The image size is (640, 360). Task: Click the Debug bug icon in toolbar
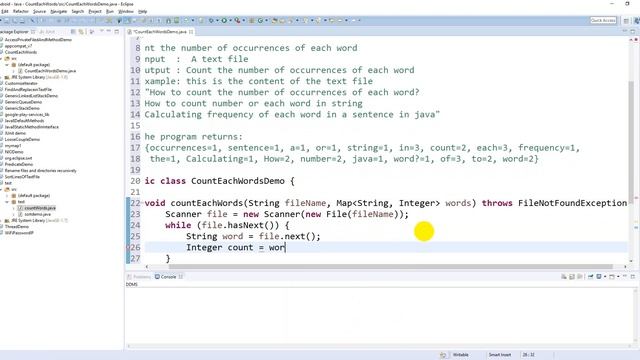pyautogui.click(x=211, y=20)
